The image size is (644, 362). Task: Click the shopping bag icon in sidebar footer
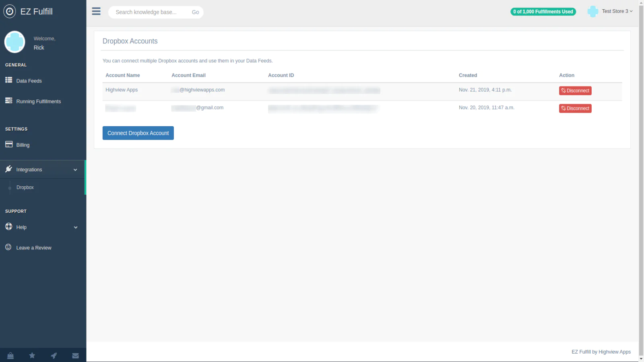point(10,356)
